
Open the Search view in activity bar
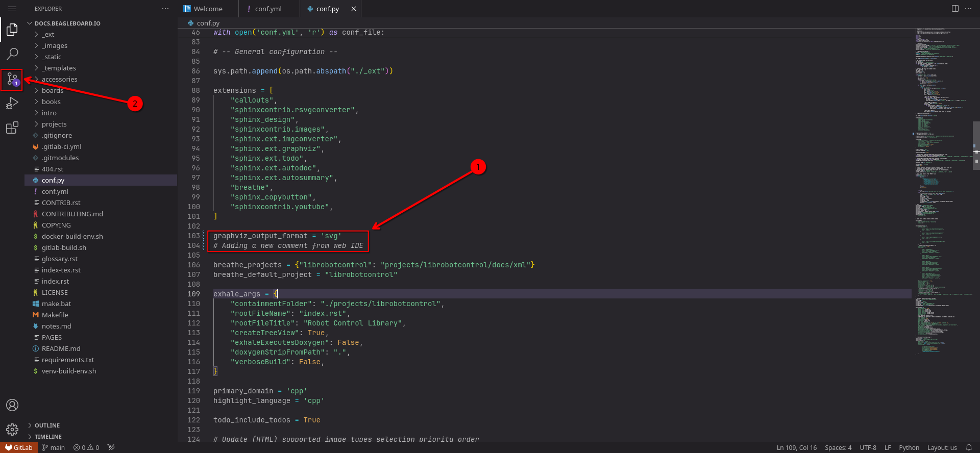(x=12, y=54)
